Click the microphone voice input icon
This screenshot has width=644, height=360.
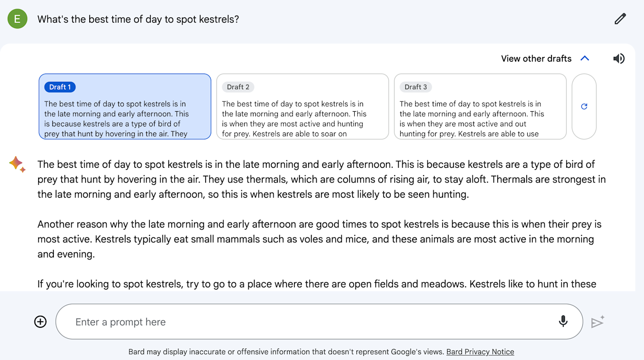click(563, 321)
